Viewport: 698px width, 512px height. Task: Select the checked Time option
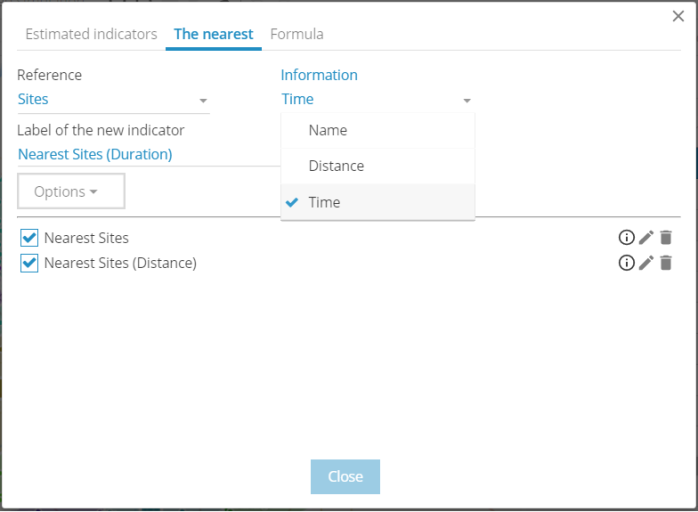[x=377, y=202]
